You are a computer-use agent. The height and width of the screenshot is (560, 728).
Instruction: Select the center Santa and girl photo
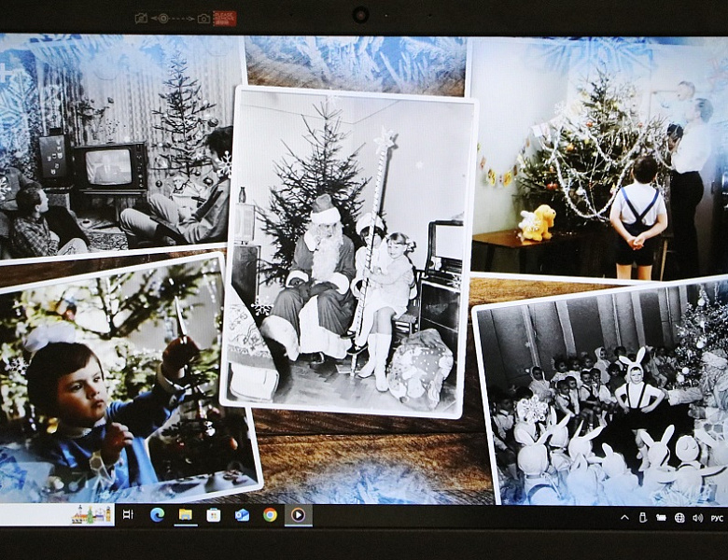[348, 252]
